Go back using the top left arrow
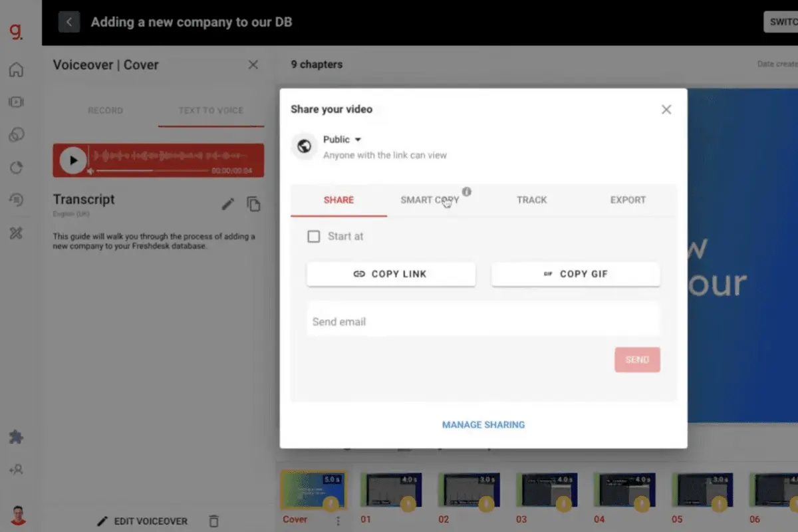 pyautogui.click(x=69, y=22)
